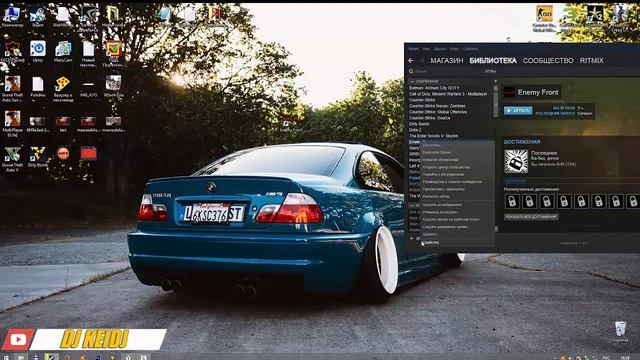Click the latest achievement icon

pos(516,161)
